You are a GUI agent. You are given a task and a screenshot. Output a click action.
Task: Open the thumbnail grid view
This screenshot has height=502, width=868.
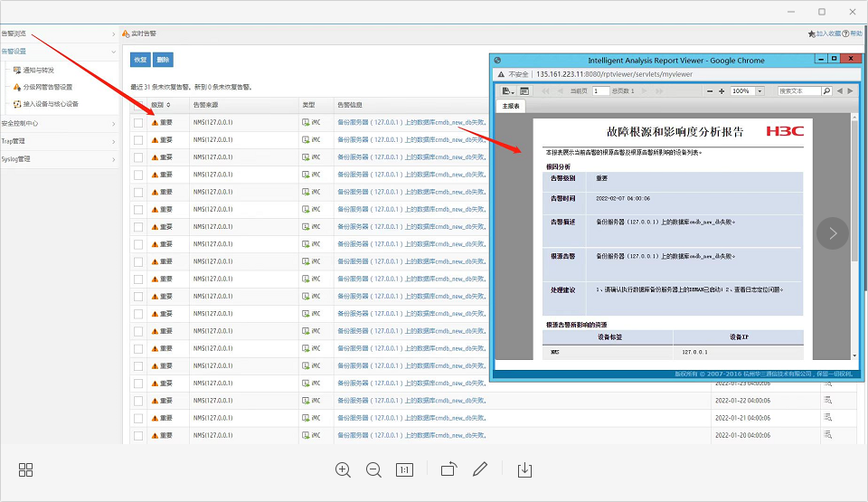25,469
